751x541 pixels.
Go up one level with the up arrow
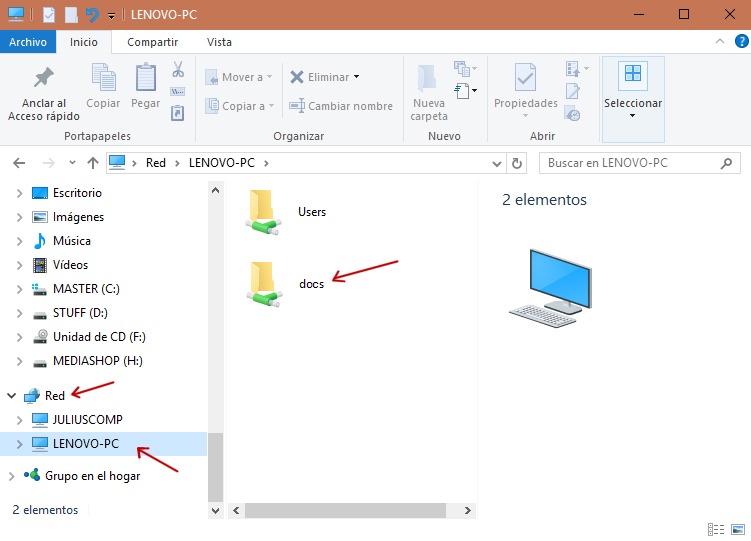click(92, 163)
